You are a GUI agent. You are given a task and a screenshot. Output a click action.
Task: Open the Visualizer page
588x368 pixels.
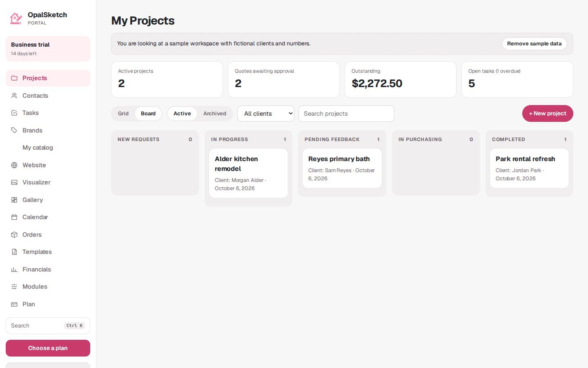coord(48,182)
